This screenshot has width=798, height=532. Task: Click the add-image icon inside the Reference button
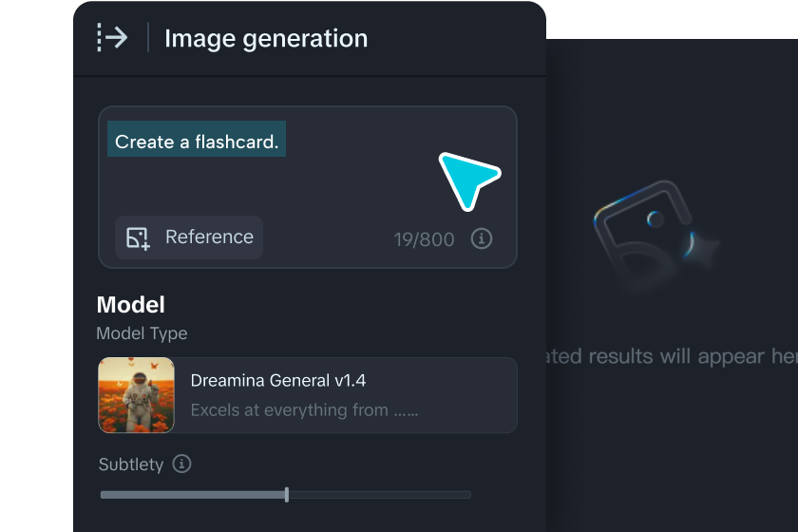(138, 238)
